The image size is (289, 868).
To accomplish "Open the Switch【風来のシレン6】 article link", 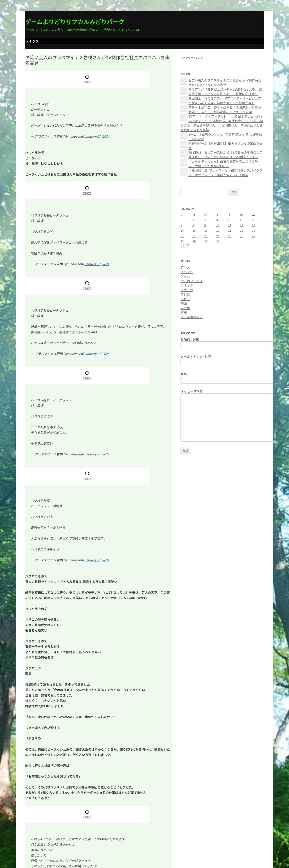I will 225,137.
